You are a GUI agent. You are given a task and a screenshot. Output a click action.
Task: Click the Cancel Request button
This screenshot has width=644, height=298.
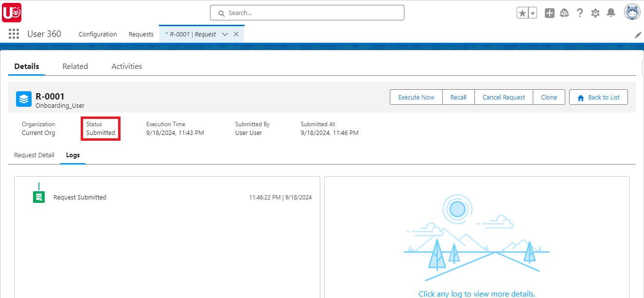[x=504, y=97]
